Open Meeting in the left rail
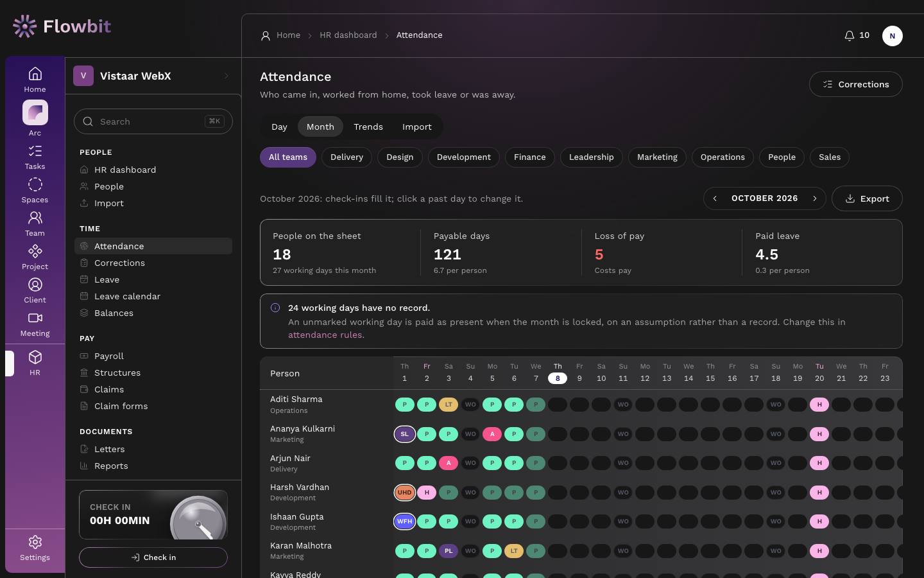 (35, 324)
